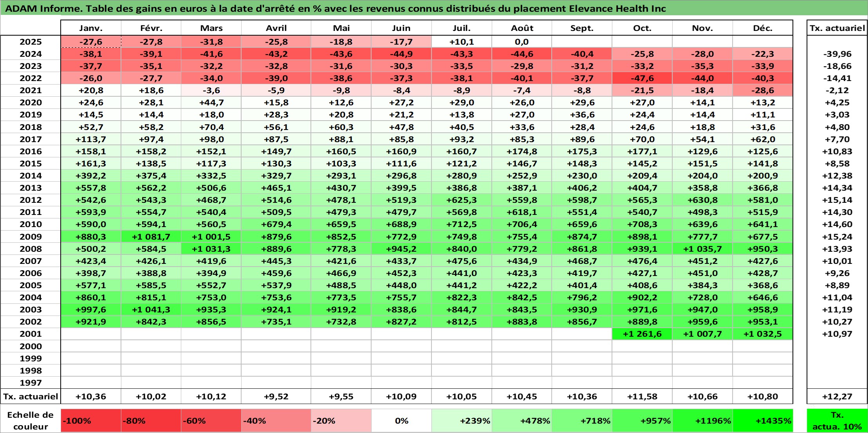Click the cell with +1 031,3

pos(211,249)
